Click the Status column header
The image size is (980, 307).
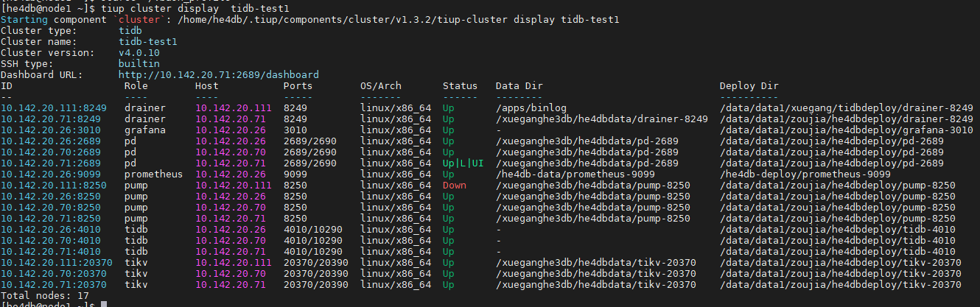coord(461,86)
